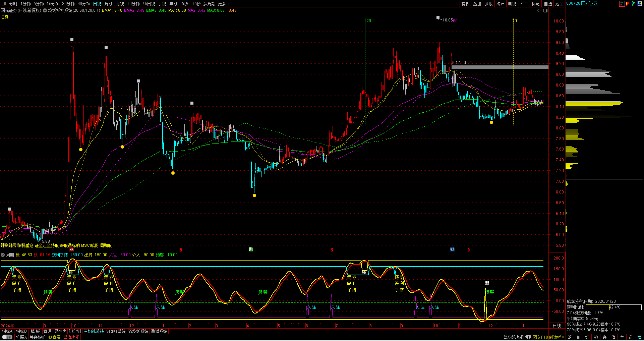Expand the 更多 period options
Image resolution: width=644 pixels, height=341 pixels.
pos(224,4)
